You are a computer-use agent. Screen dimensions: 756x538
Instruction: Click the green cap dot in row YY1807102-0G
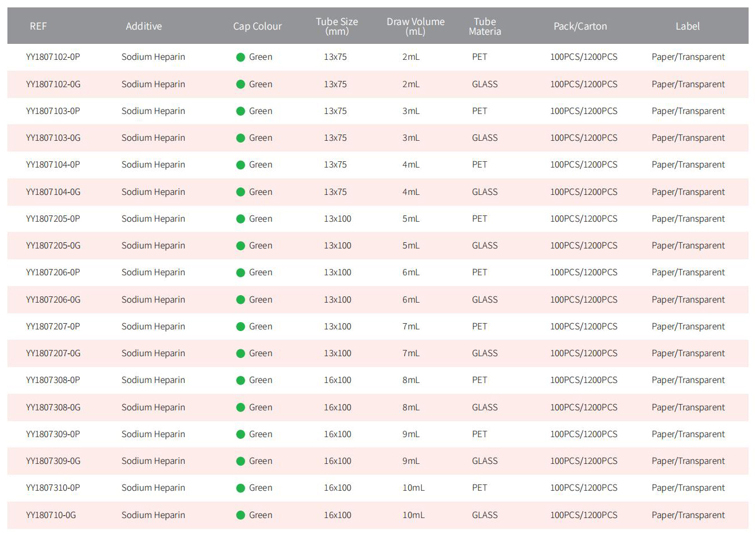coord(241,84)
